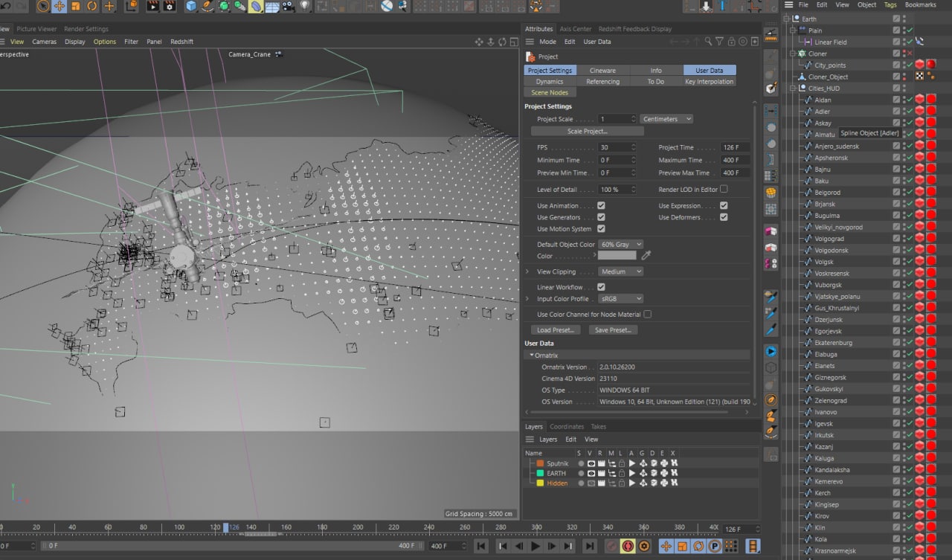Screen dimensions: 952x560
Task: Select the Live Selection tool
Action: [43, 6]
